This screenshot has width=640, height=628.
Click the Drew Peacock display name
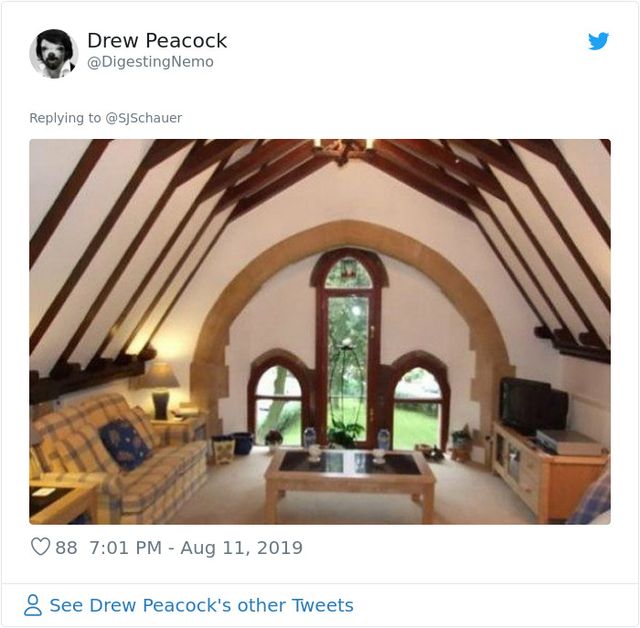coord(157,41)
